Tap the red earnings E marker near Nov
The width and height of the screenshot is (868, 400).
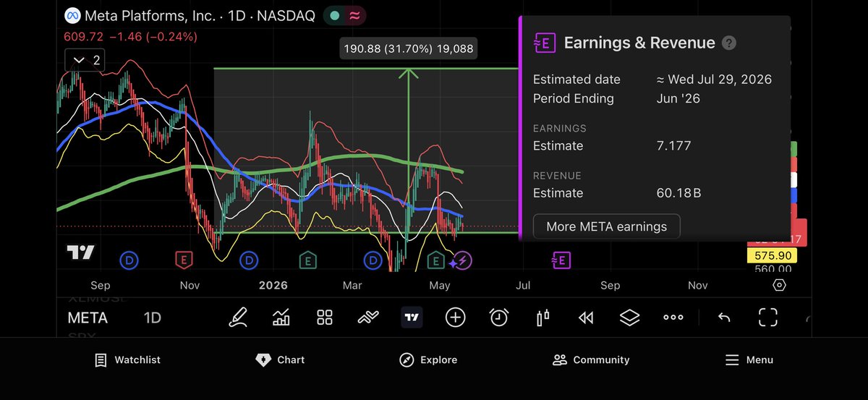click(x=184, y=259)
